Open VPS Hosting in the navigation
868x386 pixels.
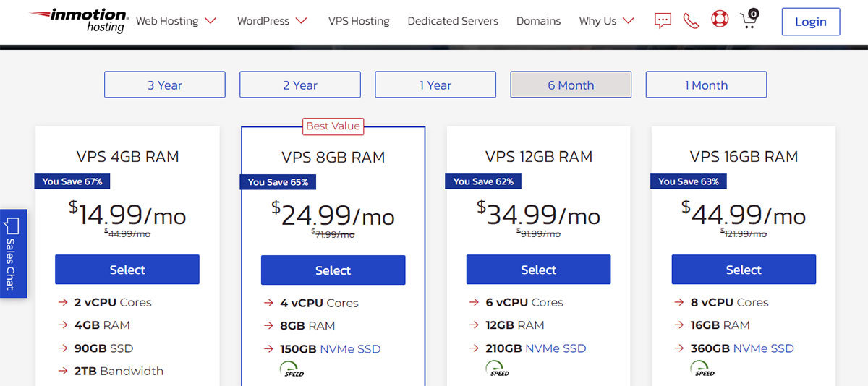click(359, 21)
